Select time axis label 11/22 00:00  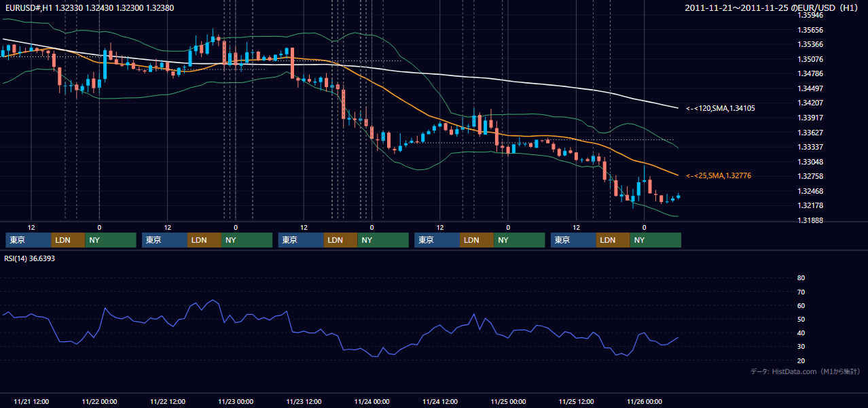click(x=99, y=401)
